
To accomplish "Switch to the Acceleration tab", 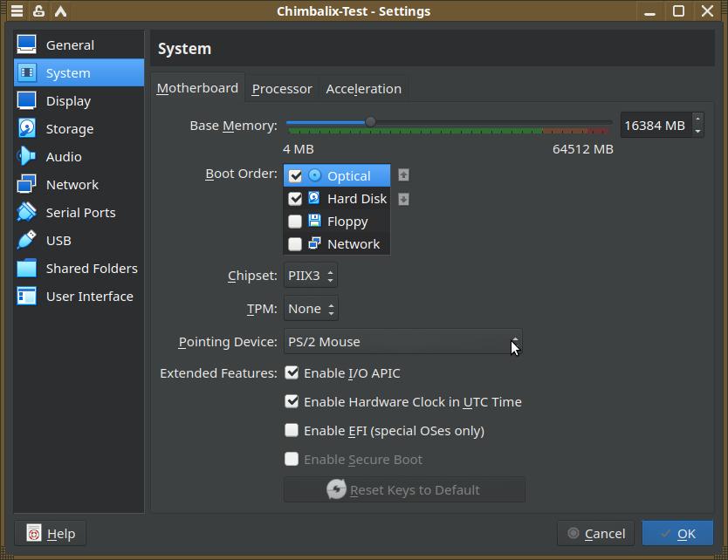I will click(363, 89).
